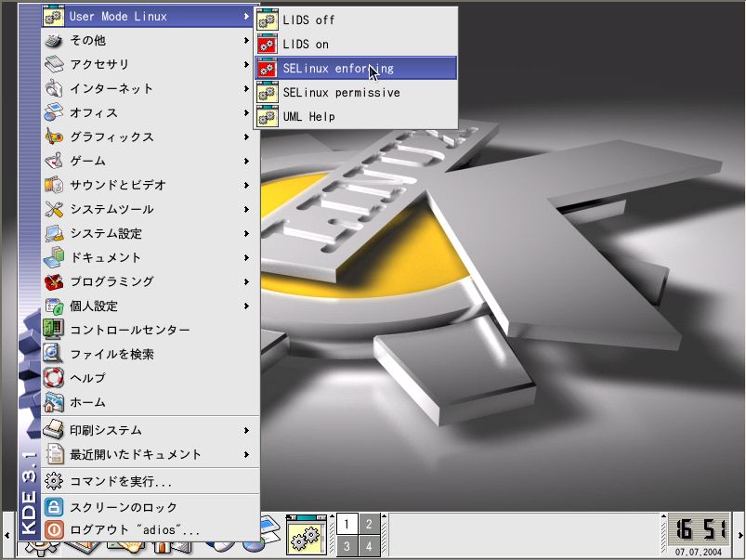Click the ホーム house icon

pos(53,402)
